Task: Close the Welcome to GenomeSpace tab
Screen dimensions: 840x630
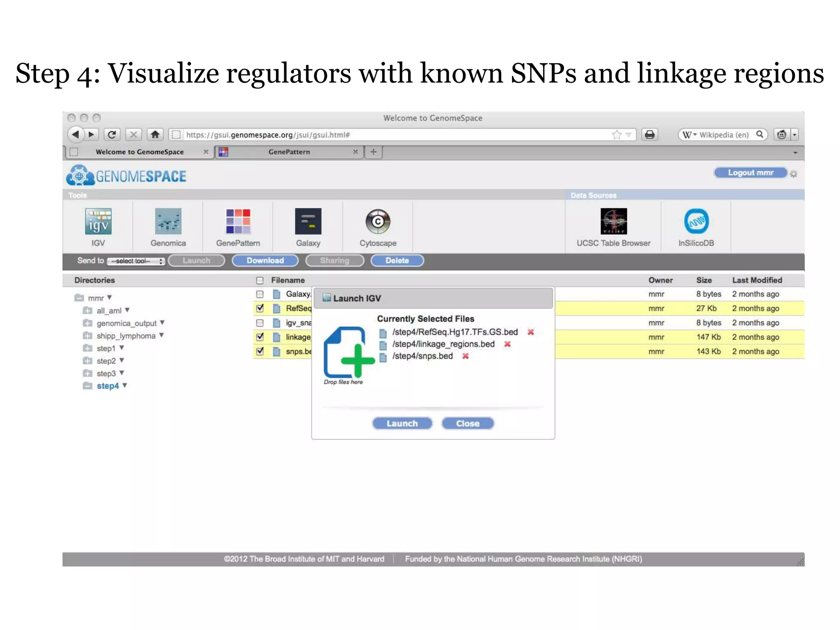Action: (x=206, y=152)
